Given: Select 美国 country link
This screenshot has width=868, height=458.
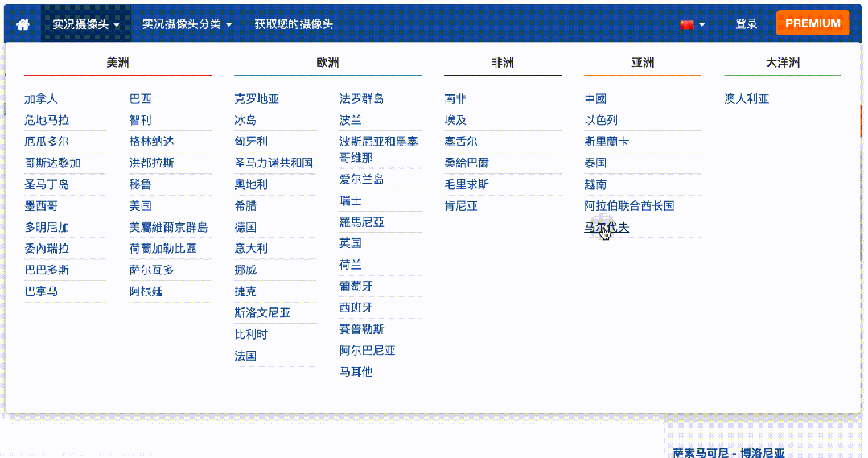Looking at the screenshot, I should [140, 206].
